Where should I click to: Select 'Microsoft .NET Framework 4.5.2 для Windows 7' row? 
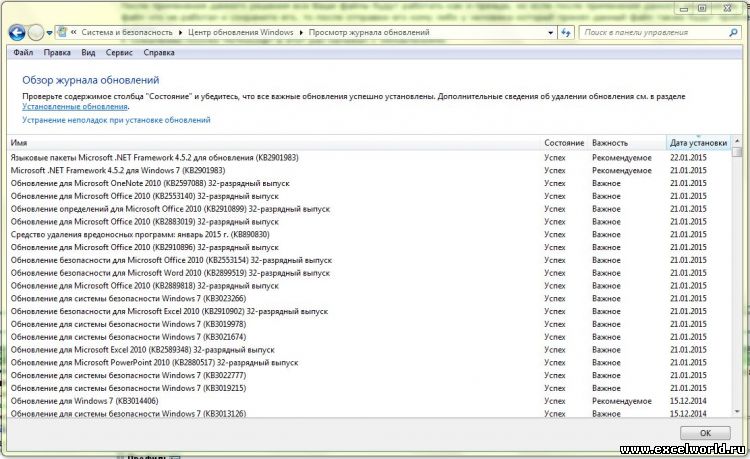click(369, 170)
